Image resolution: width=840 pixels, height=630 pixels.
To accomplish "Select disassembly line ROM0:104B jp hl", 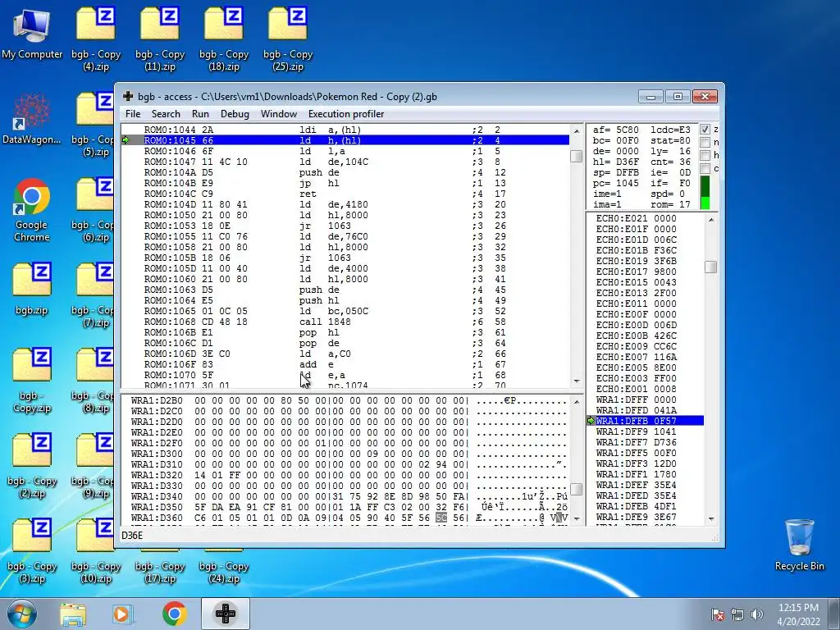I will [x=345, y=183].
